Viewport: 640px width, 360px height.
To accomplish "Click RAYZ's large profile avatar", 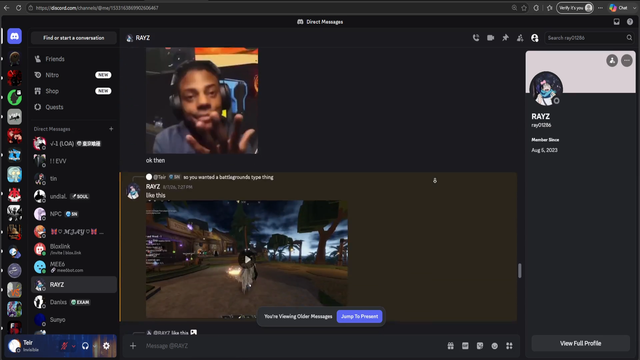I will 546,89.
